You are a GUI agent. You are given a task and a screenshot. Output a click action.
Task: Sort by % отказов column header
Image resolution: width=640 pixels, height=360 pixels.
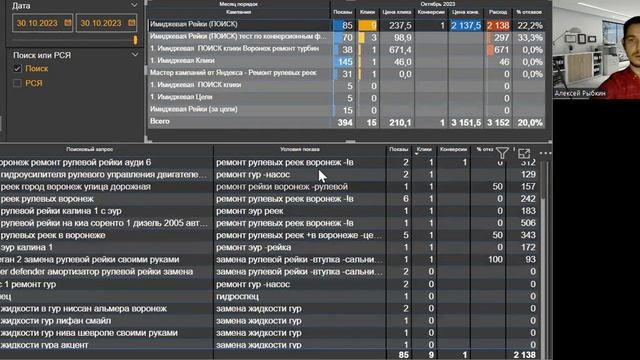coord(529,12)
